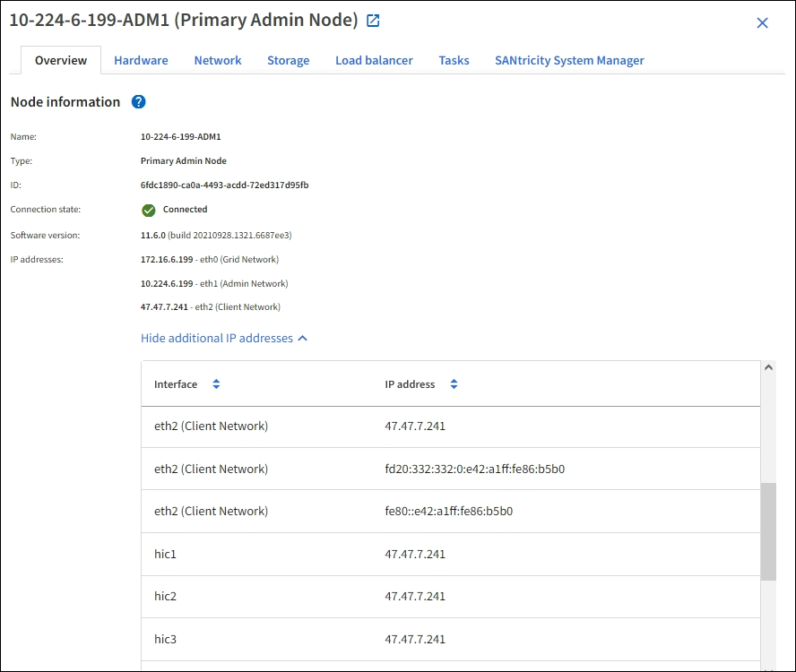
Task: Open the Tasks tab
Action: [454, 61]
